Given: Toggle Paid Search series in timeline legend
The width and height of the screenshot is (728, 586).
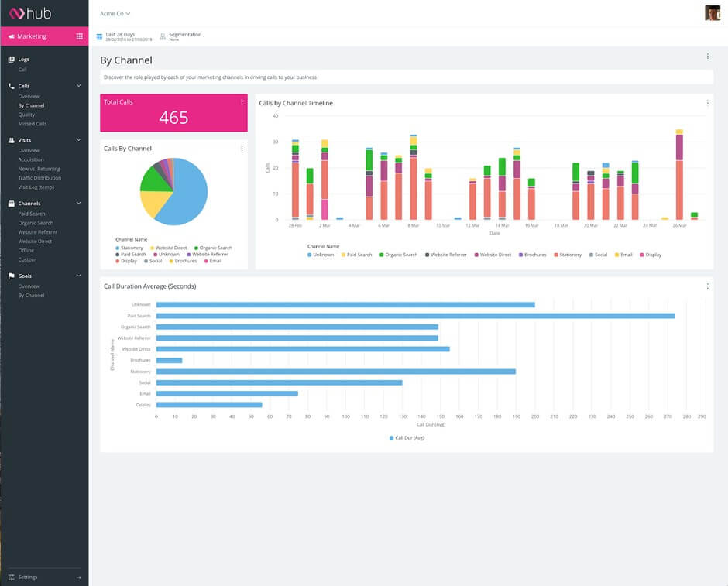Looking at the screenshot, I should click(x=356, y=255).
